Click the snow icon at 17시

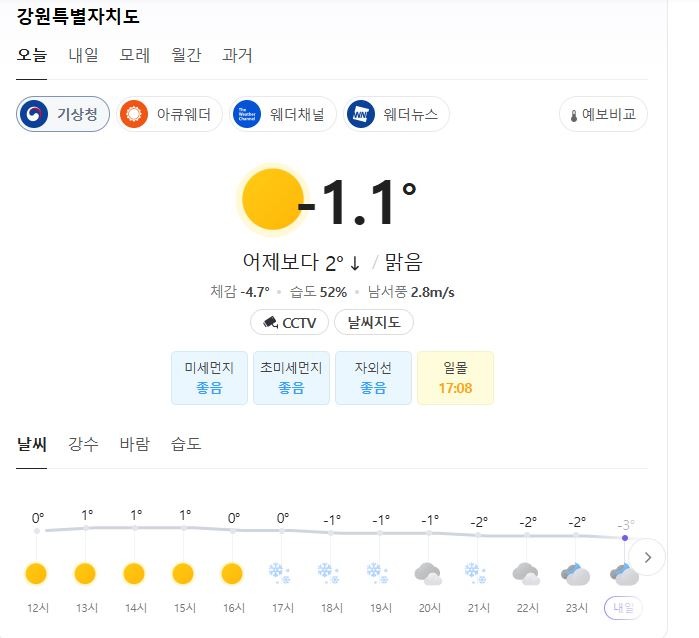[280, 573]
